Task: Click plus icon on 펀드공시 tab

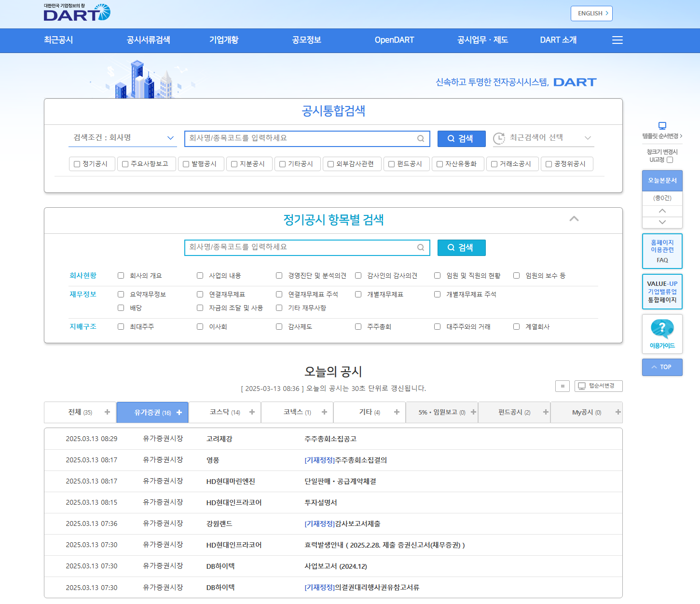Action: click(x=546, y=412)
